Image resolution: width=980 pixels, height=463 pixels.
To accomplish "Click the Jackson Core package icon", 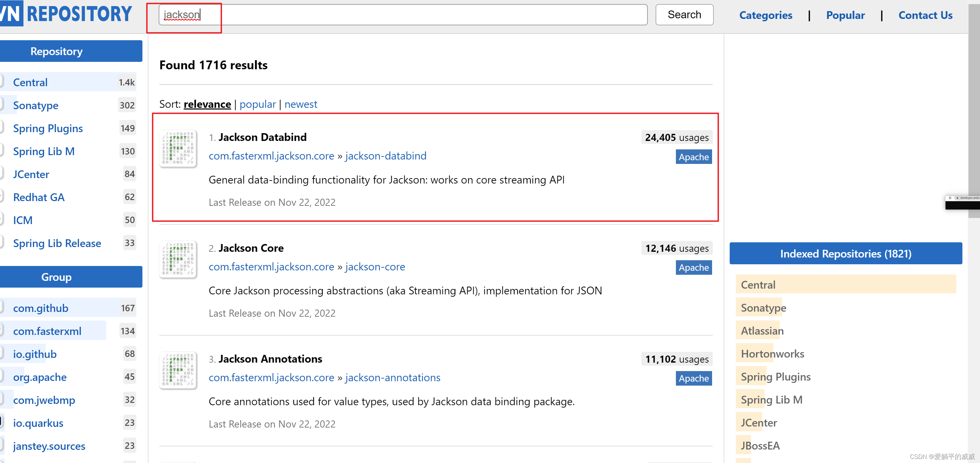I will point(178,260).
